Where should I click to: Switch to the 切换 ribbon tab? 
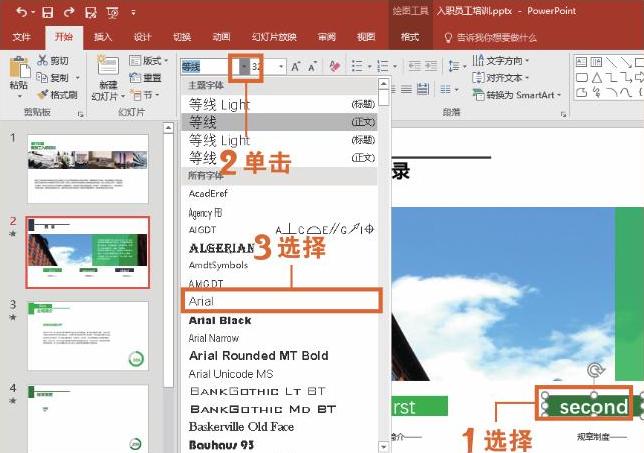click(x=182, y=37)
